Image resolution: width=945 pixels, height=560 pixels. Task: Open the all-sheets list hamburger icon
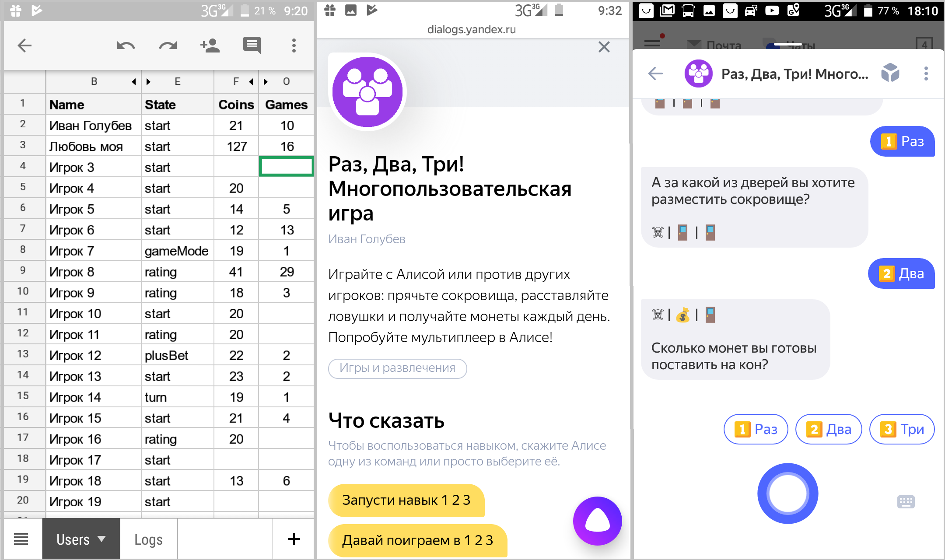coord(21,539)
